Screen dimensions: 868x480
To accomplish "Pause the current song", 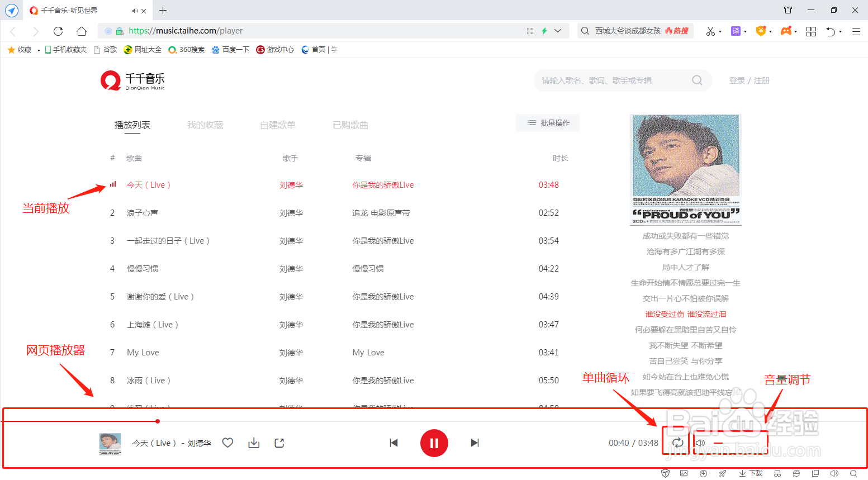I will pyautogui.click(x=434, y=443).
